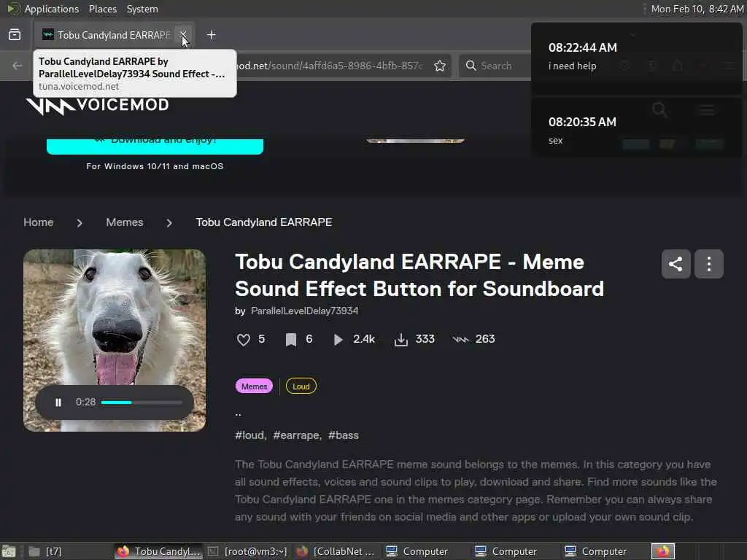Click the #bass hashtag
747x560 pixels.
tap(344, 435)
